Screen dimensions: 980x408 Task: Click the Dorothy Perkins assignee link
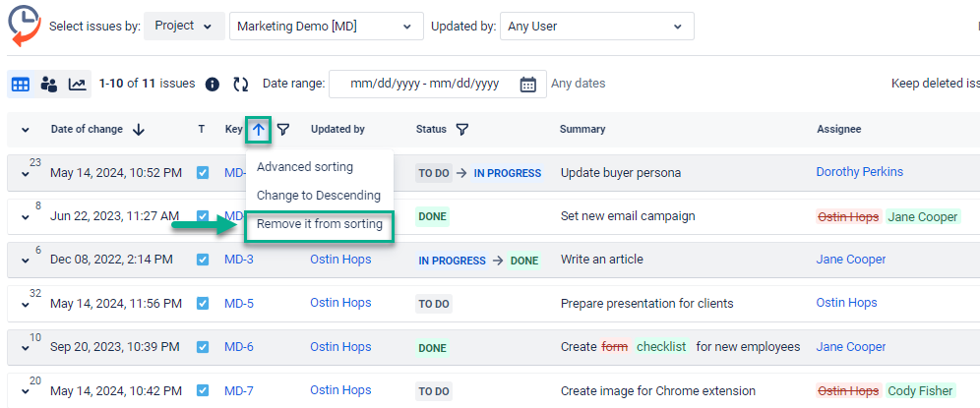click(x=859, y=172)
